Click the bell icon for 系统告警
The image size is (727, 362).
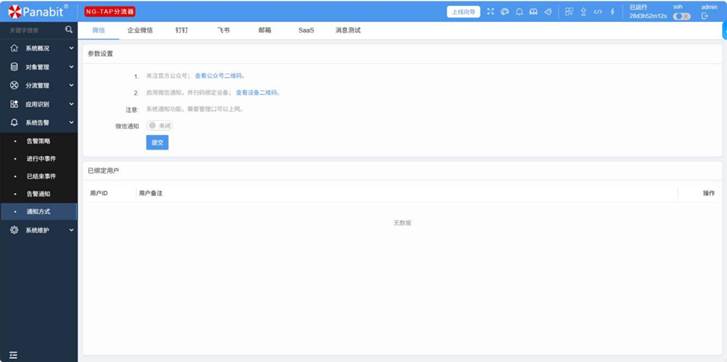pos(14,122)
